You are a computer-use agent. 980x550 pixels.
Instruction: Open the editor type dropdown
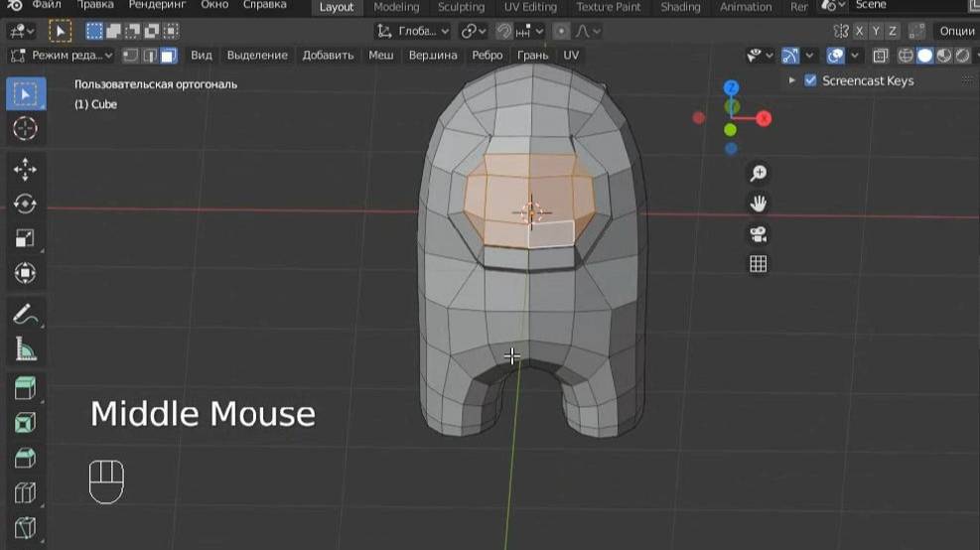pos(21,31)
